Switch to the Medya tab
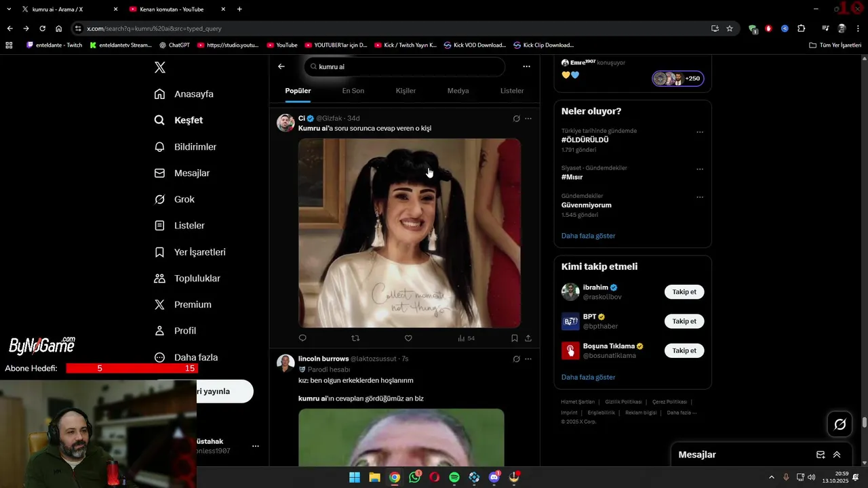868x488 pixels. [458, 91]
